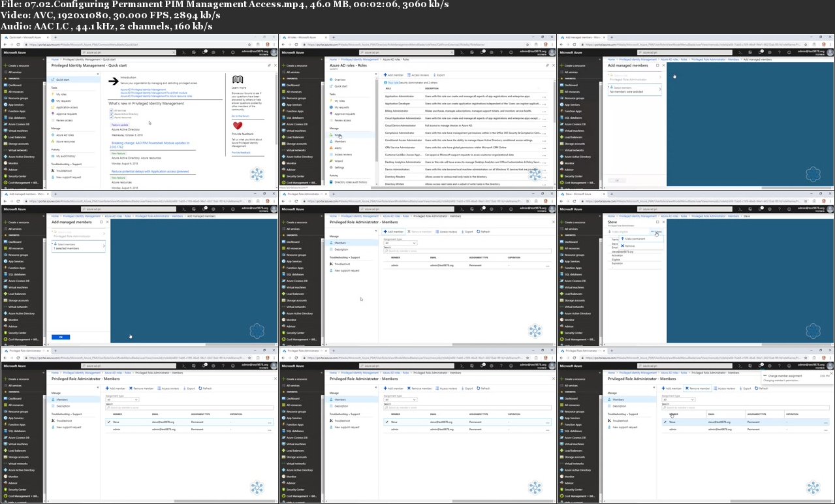The width and height of the screenshot is (835, 504).
Task: Open Directory roles audit history in the Azure AD roles frame
Action: tap(350, 182)
